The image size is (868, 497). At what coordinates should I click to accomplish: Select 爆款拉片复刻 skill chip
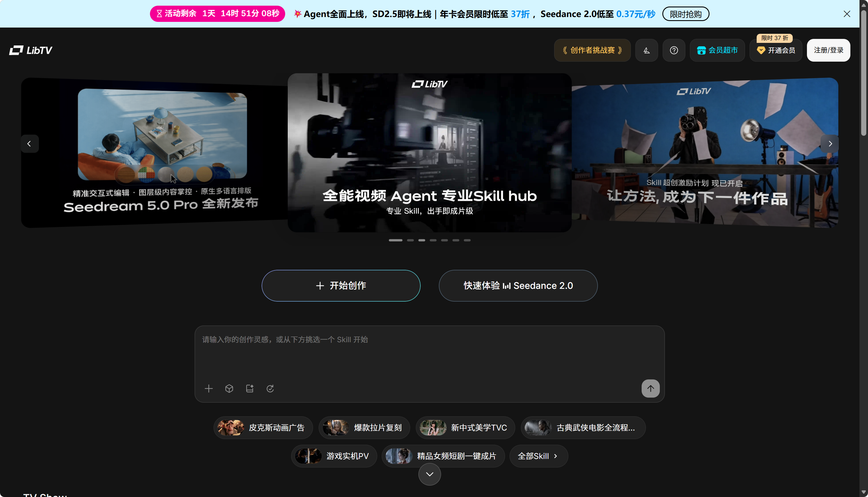click(364, 428)
